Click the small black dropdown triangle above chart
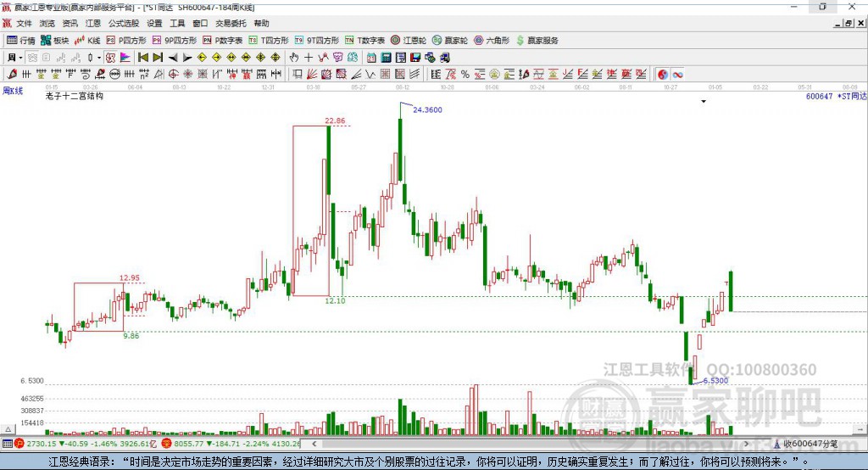This screenshot has width=868, height=470. click(704, 102)
